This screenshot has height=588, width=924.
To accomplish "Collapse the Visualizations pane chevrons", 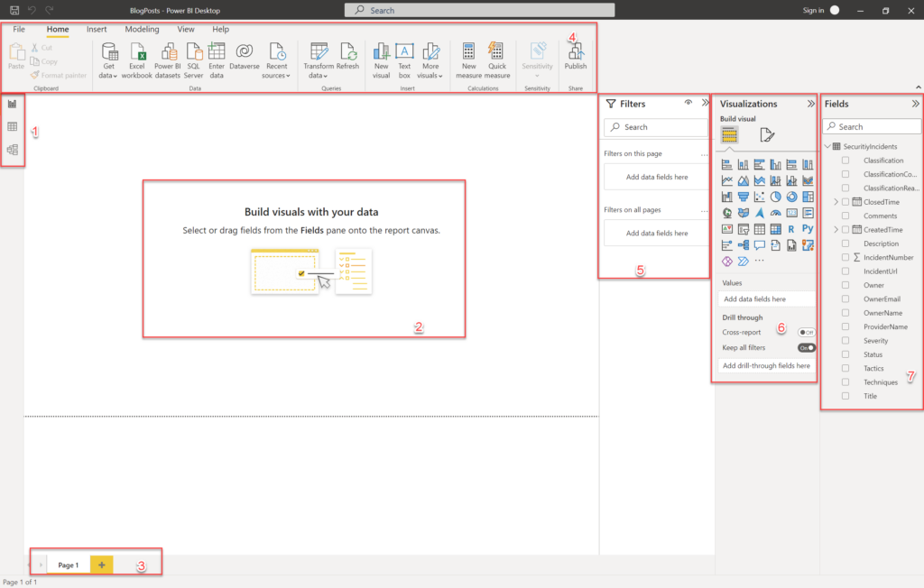I will pyautogui.click(x=811, y=104).
